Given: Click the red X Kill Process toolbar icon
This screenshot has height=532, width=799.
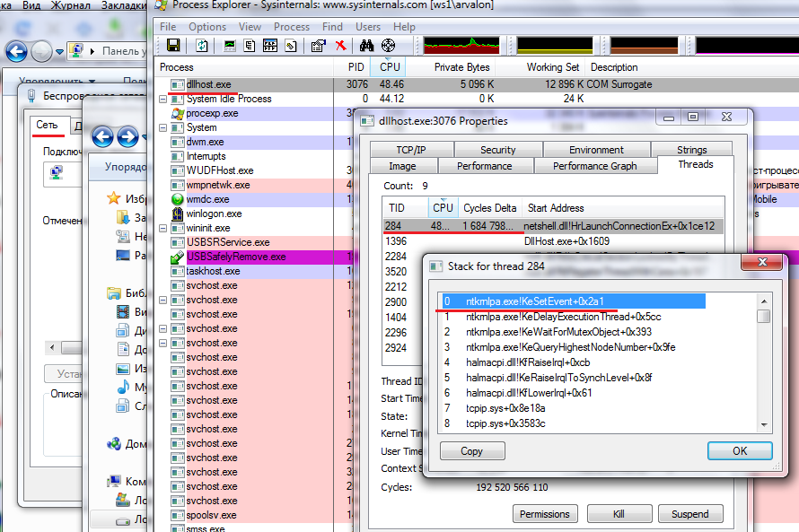Looking at the screenshot, I should click(x=341, y=46).
